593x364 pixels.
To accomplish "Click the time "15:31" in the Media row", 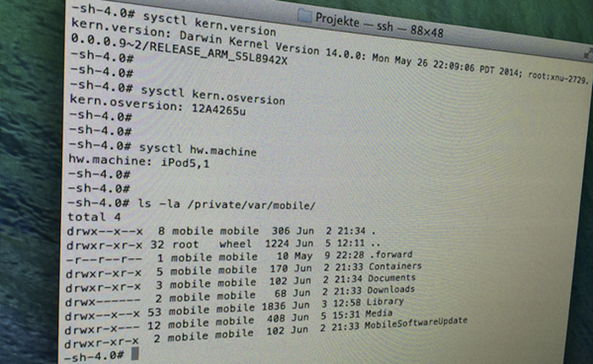I will click(x=346, y=315).
